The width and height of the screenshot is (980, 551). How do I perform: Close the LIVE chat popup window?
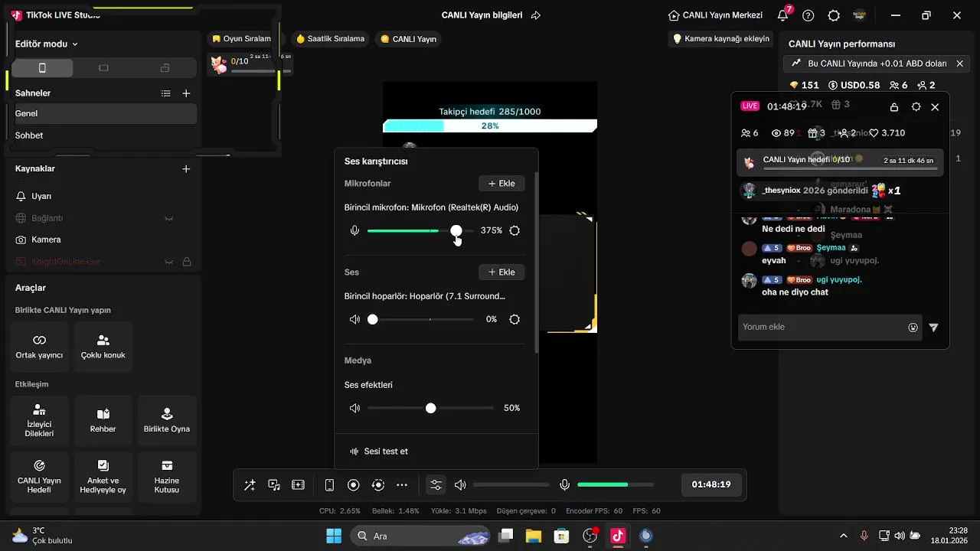pyautogui.click(x=935, y=107)
